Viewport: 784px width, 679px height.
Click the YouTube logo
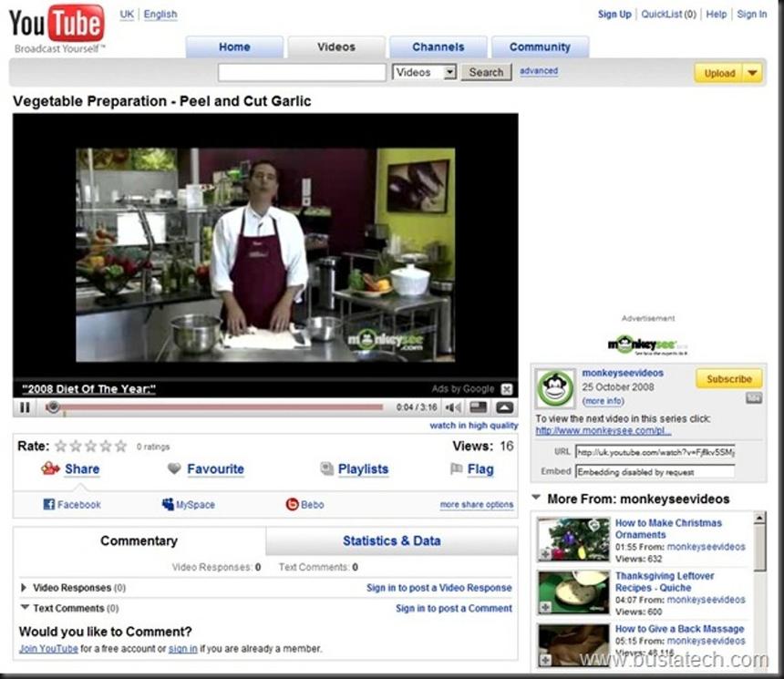pyautogui.click(x=57, y=24)
